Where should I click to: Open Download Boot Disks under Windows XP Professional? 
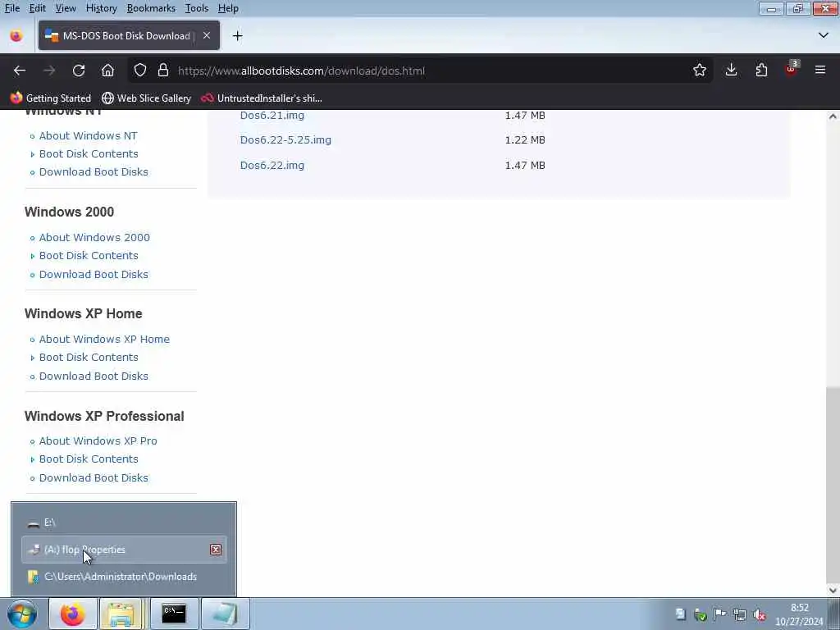(x=94, y=478)
